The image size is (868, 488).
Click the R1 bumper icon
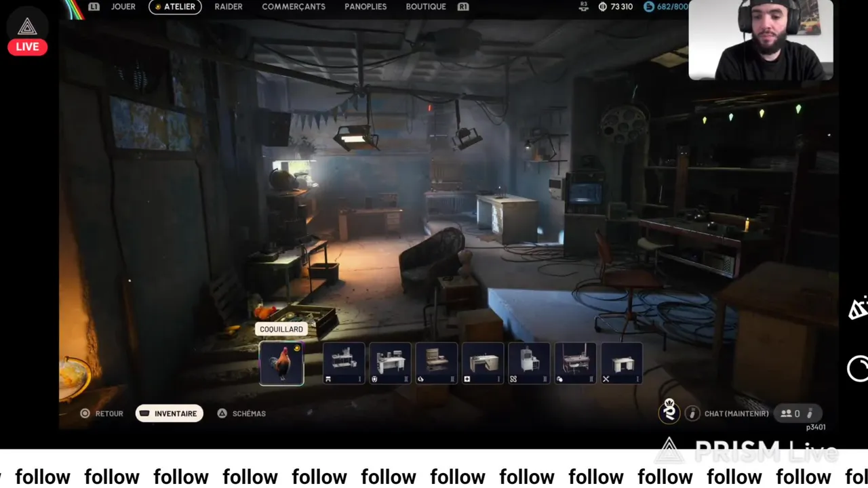click(463, 7)
